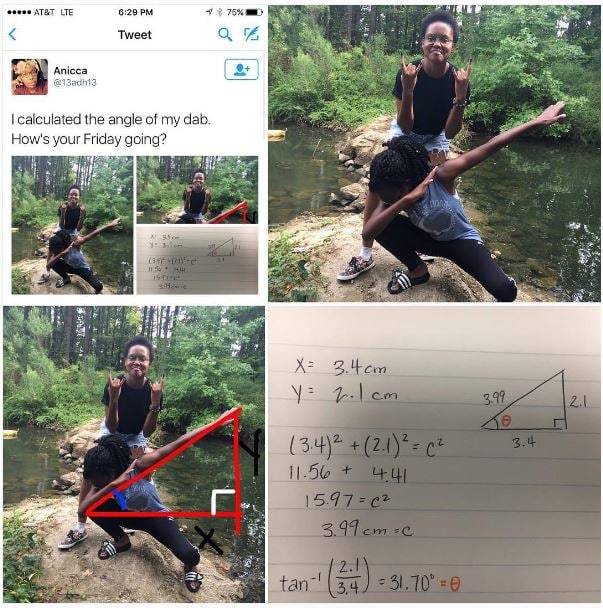The height and width of the screenshot is (608, 603).
Task: Tap the battery icon in status bar
Action: (255, 12)
